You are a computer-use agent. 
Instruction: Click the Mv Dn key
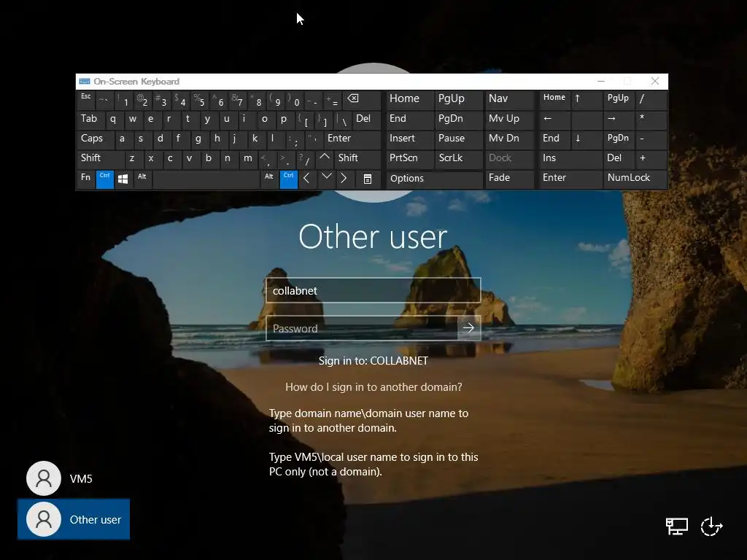pos(508,139)
